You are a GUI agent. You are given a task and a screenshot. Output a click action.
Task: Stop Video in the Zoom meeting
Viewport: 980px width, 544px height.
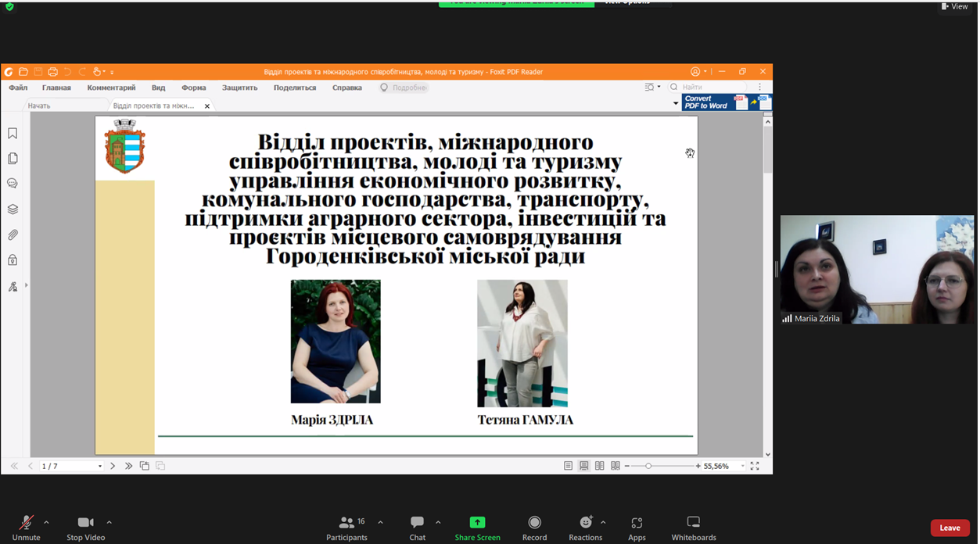(x=84, y=524)
